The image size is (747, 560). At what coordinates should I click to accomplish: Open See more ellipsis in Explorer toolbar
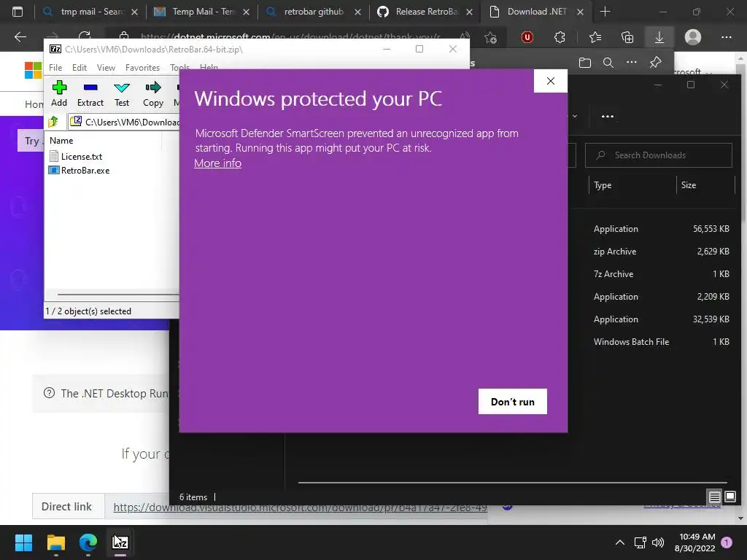[x=608, y=116]
